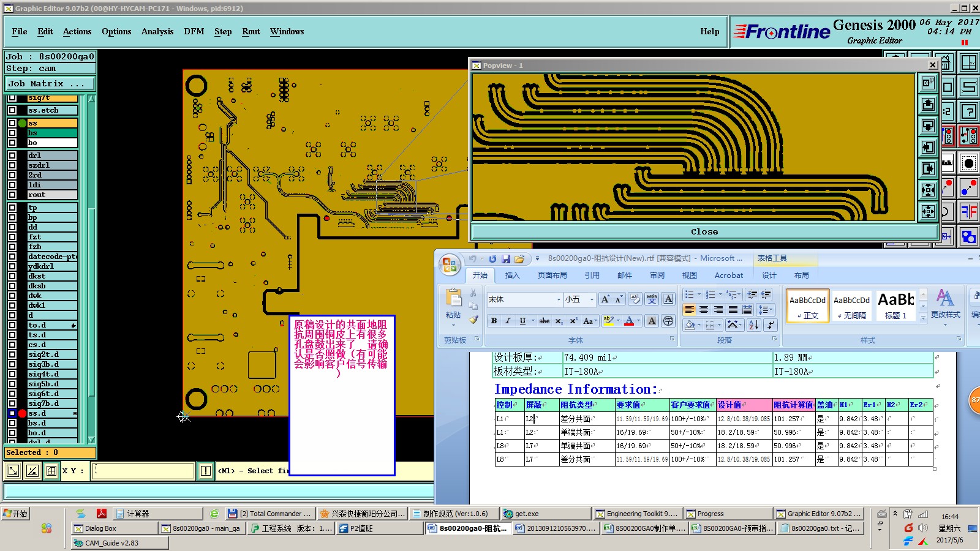This screenshot has height=551, width=980.
Task: Click the mirrored F flip tool icon
Action: point(969,212)
